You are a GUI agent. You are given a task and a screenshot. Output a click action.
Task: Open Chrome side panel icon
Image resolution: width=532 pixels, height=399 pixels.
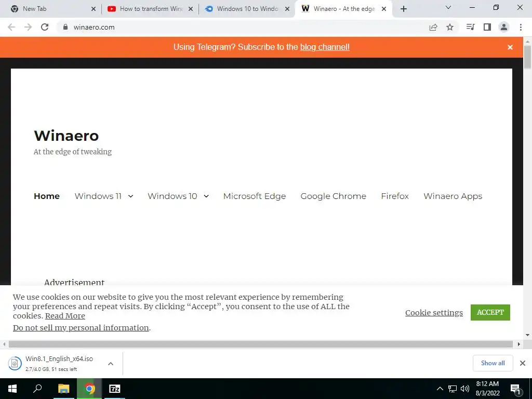pyautogui.click(x=487, y=27)
